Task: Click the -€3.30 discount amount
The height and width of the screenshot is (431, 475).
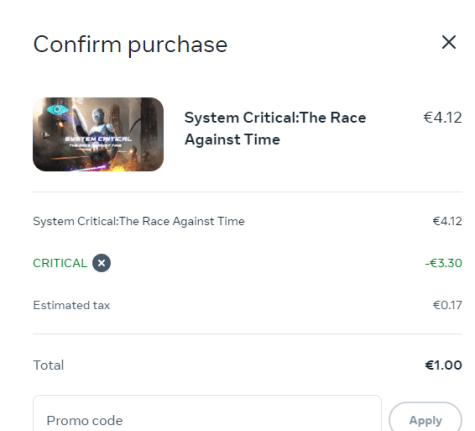Action: (444, 263)
